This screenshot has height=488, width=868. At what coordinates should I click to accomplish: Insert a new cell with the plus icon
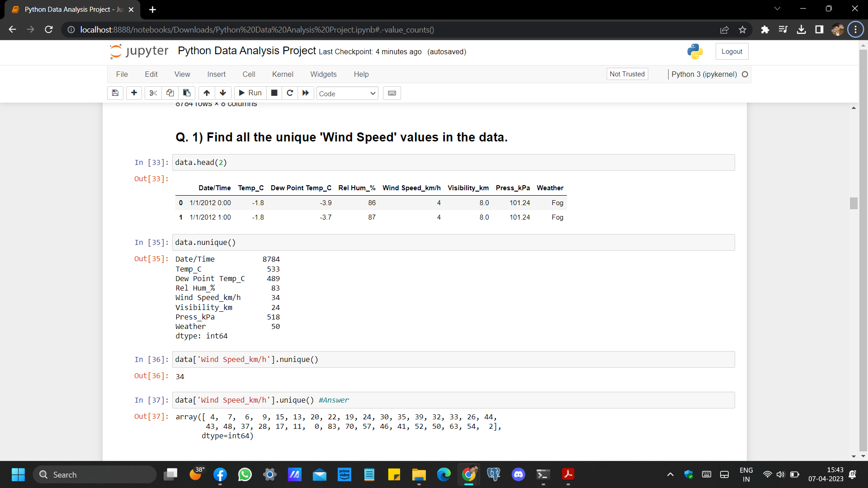[x=134, y=93]
